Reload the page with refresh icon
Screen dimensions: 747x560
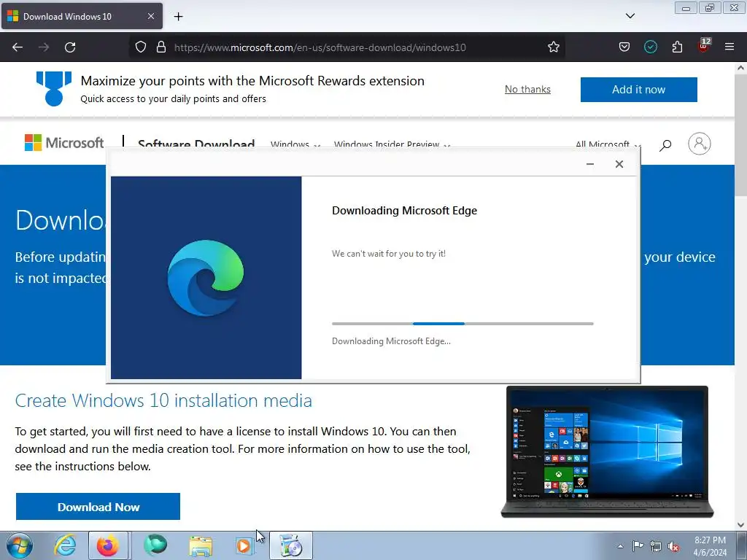click(70, 47)
